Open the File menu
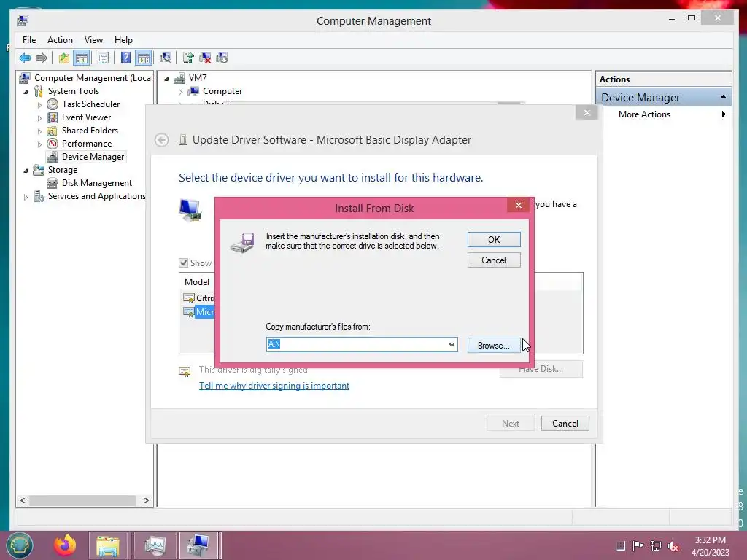The width and height of the screenshot is (747, 560). tap(29, 40)
